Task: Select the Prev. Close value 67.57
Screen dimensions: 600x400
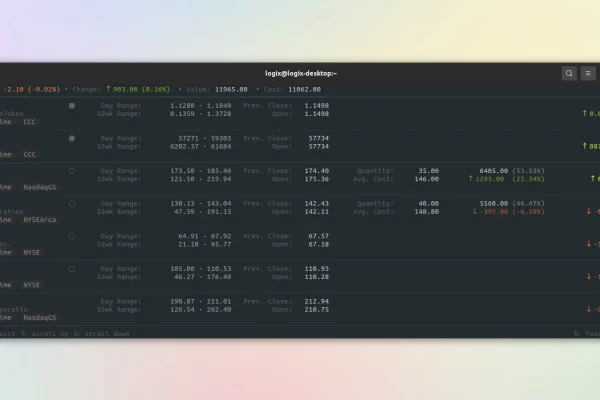Action: (318, 236)
